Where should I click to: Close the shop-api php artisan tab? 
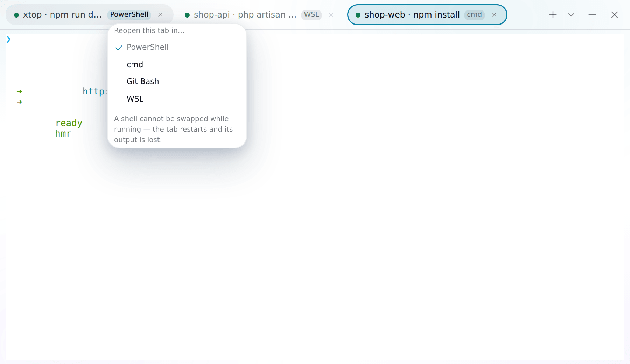coord(331,15)
